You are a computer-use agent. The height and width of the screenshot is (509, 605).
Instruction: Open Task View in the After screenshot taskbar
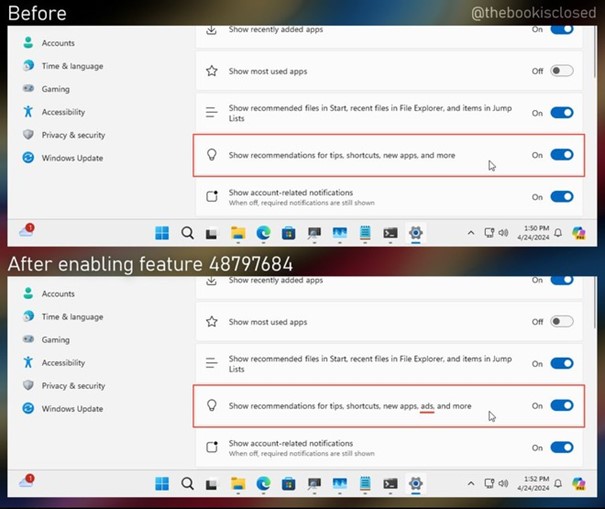pos(211,484)
